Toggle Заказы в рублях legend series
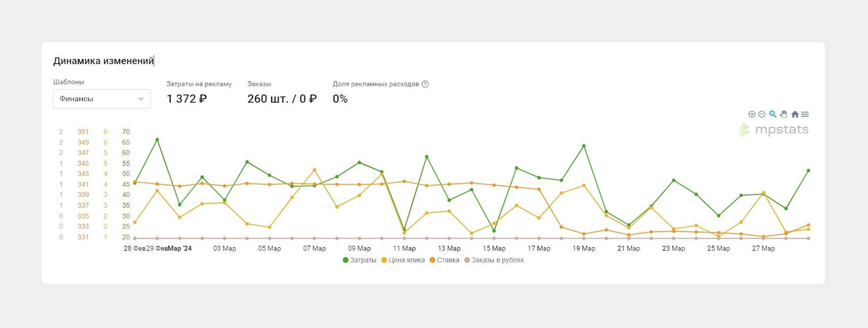 pos(494,260)
